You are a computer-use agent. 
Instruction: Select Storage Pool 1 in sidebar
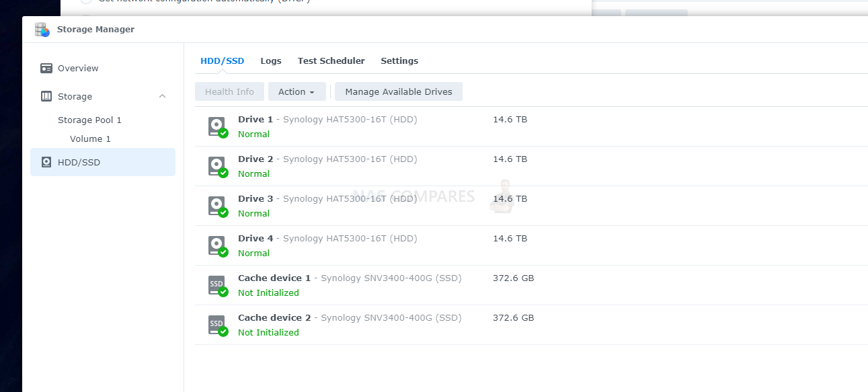89,120
